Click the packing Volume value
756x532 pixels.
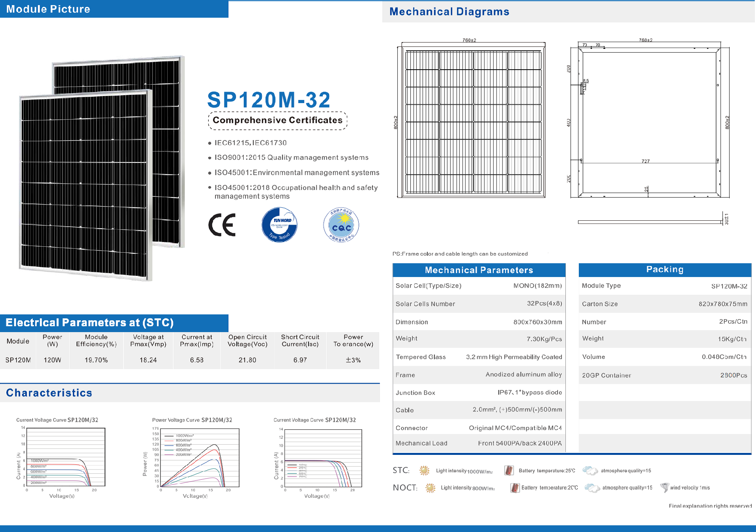pyautogui.click(x=724, y=357)
